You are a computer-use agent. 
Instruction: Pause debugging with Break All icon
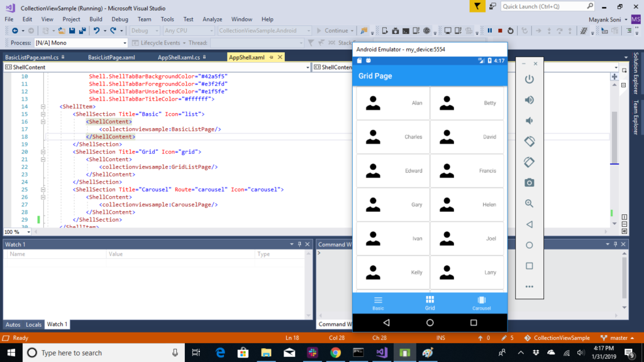pos(489,30)
